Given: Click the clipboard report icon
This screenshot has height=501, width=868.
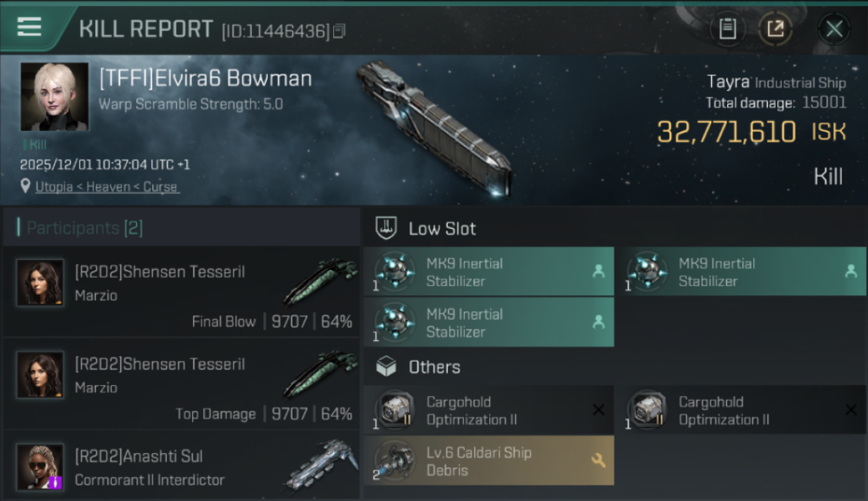Looking at the screenshot, I should pos(727,29).
